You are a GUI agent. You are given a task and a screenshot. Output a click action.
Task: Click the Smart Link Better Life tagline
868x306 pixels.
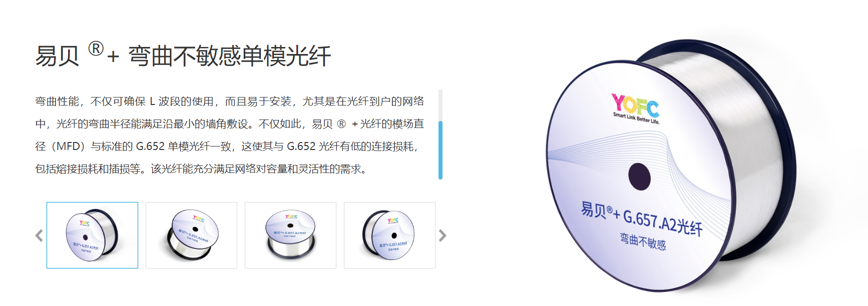(636, 118)
